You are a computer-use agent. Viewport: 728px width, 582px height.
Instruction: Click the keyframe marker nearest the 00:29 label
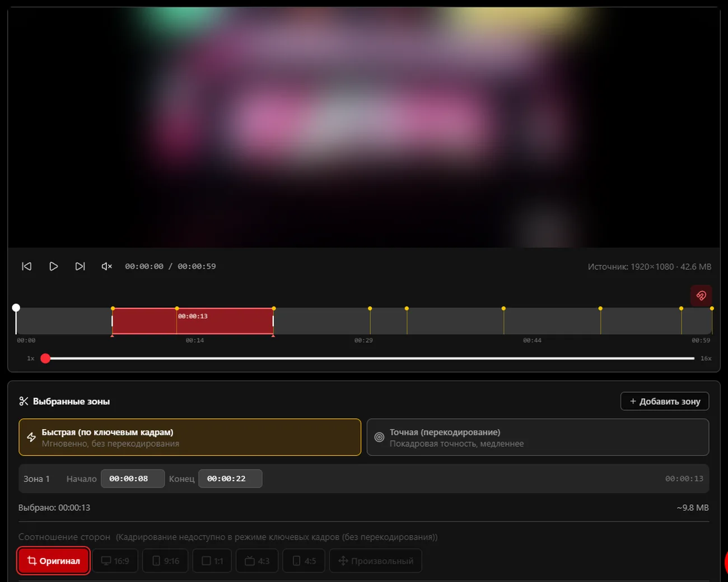point(370,308)
